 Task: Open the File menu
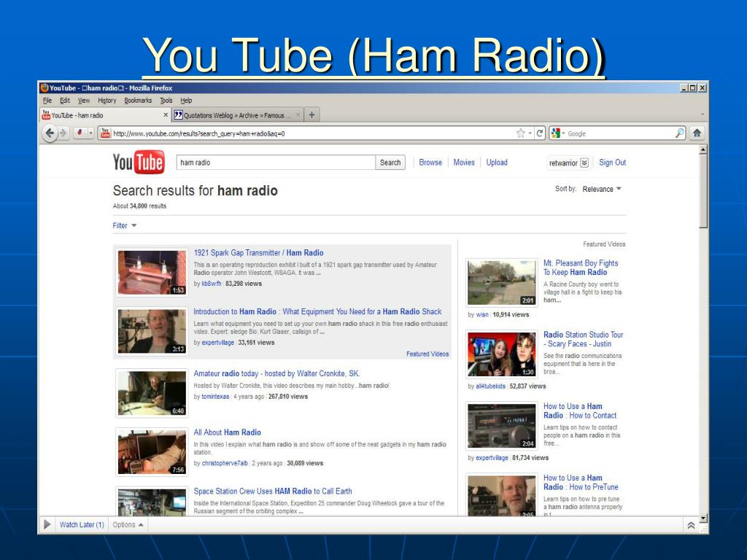(x=47, y=101)
